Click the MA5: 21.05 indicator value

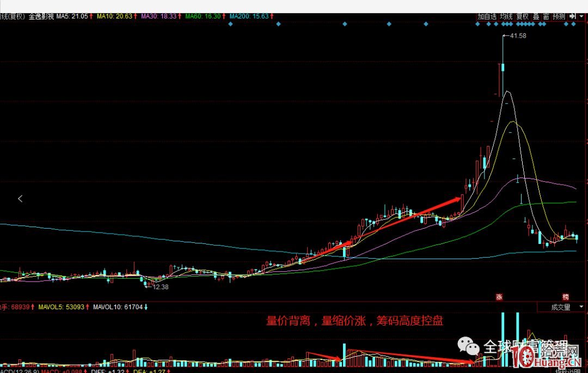[x=72, y=16]
